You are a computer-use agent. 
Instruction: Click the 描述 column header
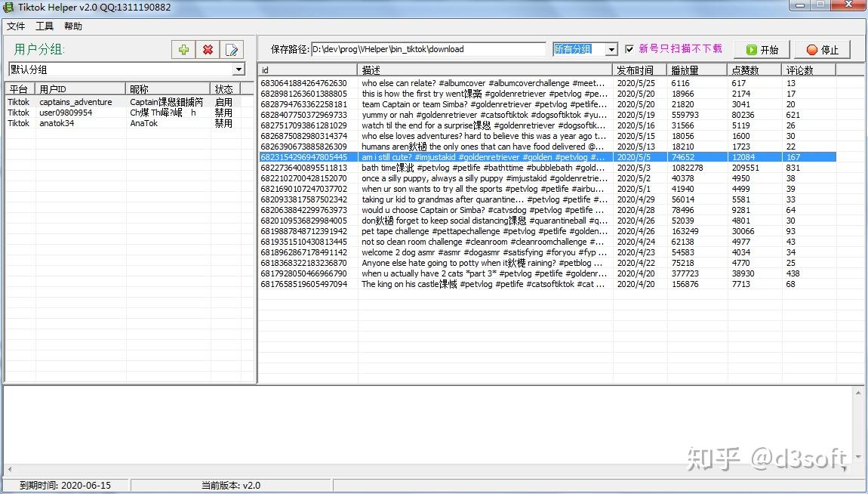485,69
